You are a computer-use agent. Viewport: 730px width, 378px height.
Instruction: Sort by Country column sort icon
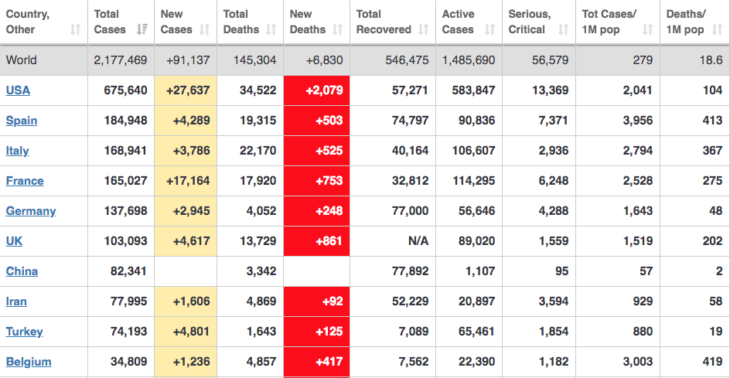click(75, 30)
